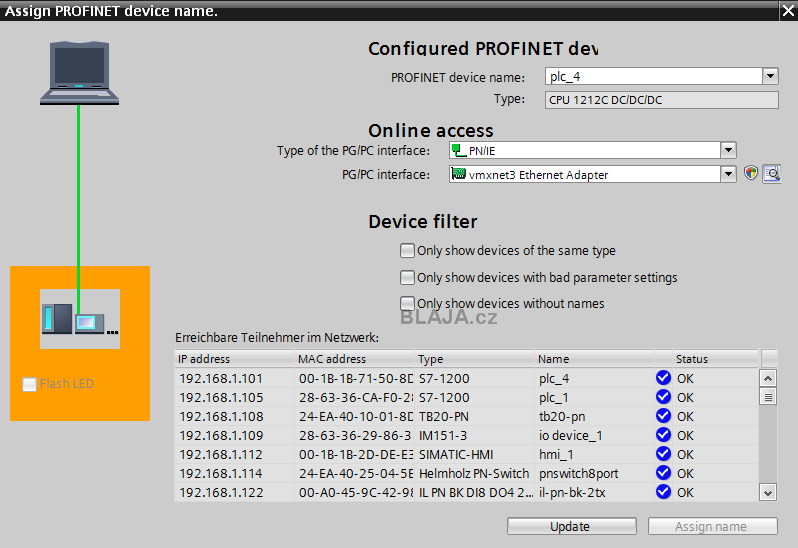Click the device list scroll down arrow
Viewport: 798px width, 548px height.
768,493
